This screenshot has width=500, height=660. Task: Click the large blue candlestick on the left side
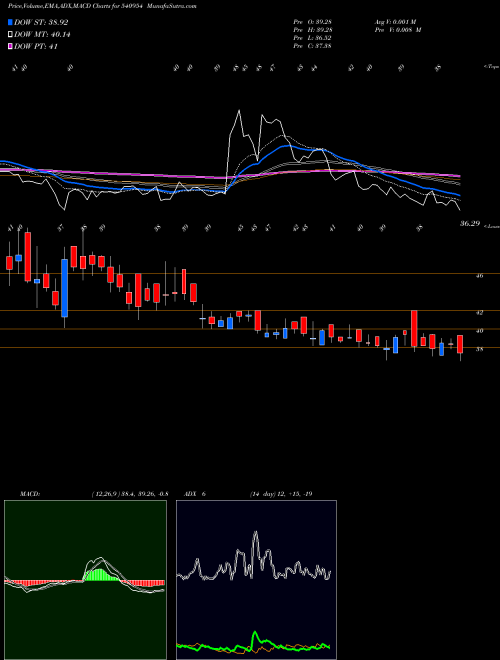tap(64, 288)
